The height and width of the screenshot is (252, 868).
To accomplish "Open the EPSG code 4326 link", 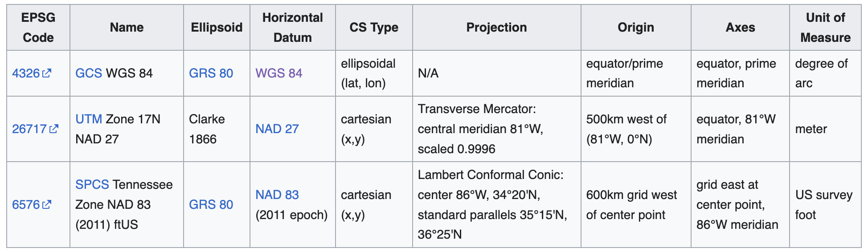I will 26,73.
